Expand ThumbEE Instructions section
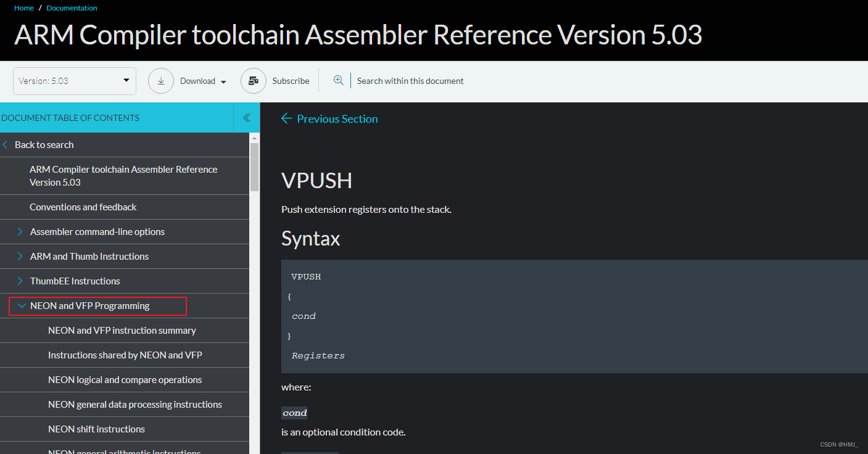Viewport: 868px width, 454px height. point(20,281)
